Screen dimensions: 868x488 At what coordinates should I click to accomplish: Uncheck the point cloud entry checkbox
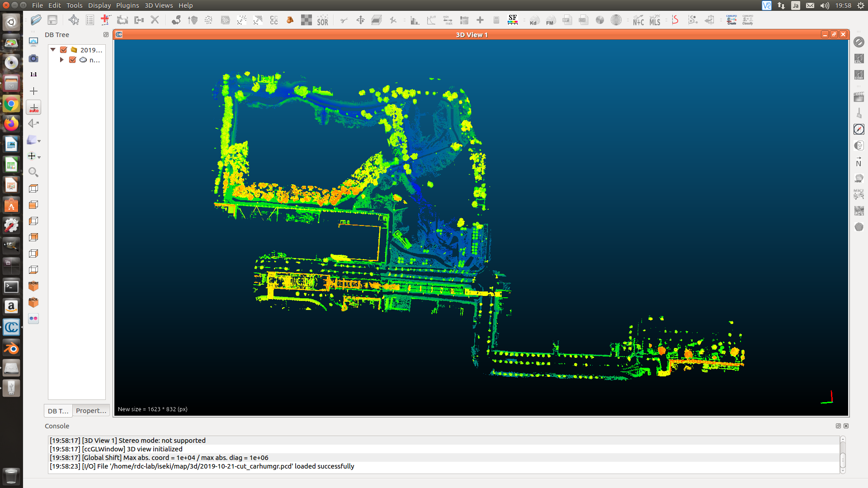72,60
